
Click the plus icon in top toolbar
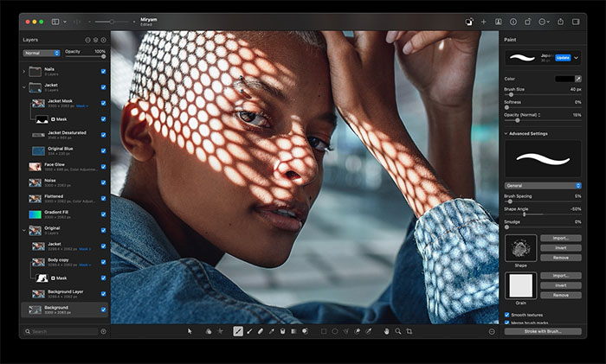482,21
